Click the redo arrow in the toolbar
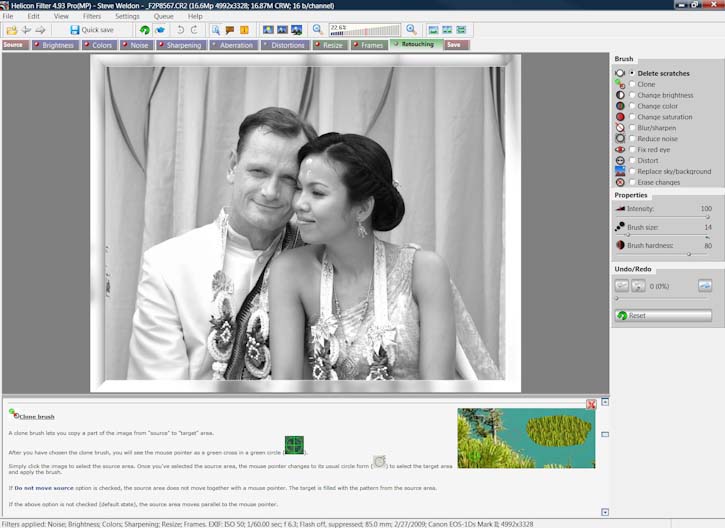This screenshot has height=528, width=725. (194, 30)
